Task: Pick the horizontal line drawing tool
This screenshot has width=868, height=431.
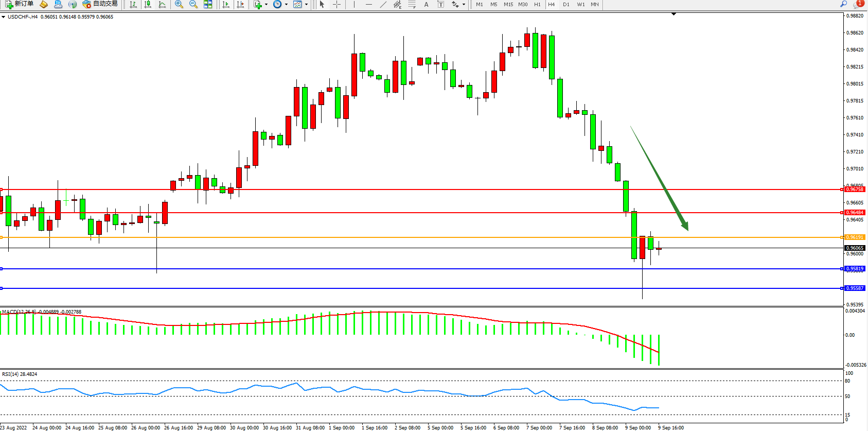Action: click(368, 4)
